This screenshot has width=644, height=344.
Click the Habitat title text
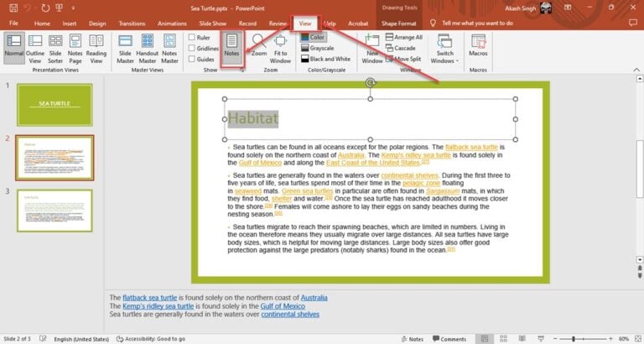(253, 119)
